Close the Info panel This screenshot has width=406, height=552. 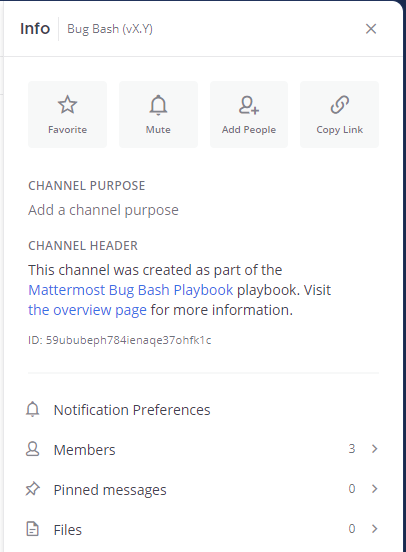pos(371,29)
